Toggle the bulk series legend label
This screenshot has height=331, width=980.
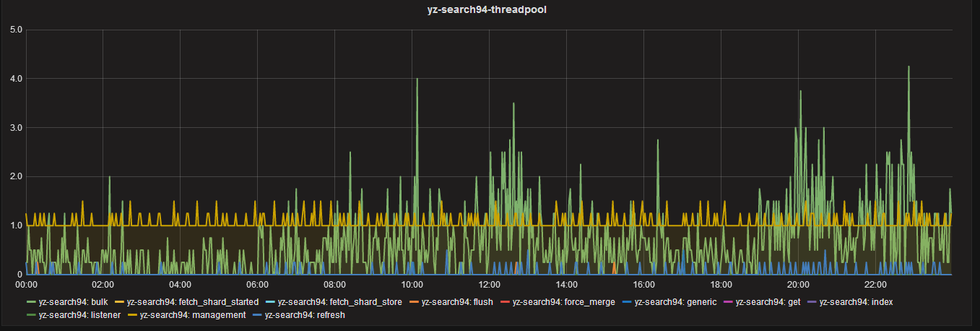[72, 302]
